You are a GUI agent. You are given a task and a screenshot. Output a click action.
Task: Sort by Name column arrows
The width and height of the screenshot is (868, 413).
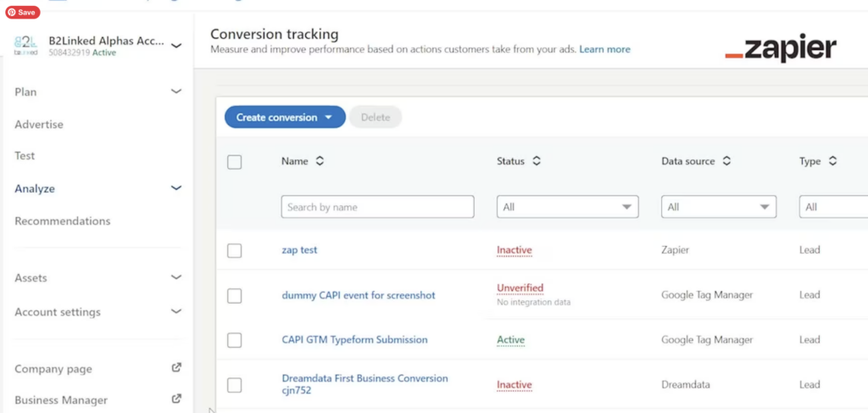[x=320, y=161]
